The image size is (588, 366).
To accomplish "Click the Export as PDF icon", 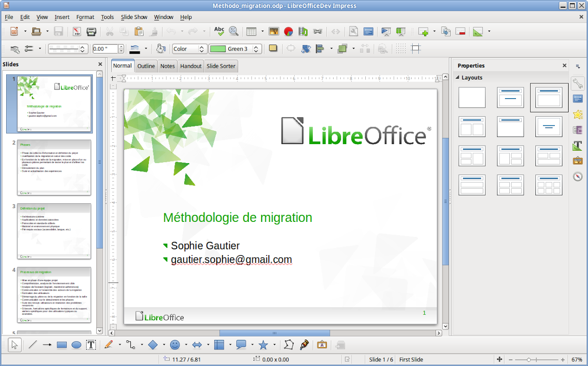I will [x=77, y=32].
